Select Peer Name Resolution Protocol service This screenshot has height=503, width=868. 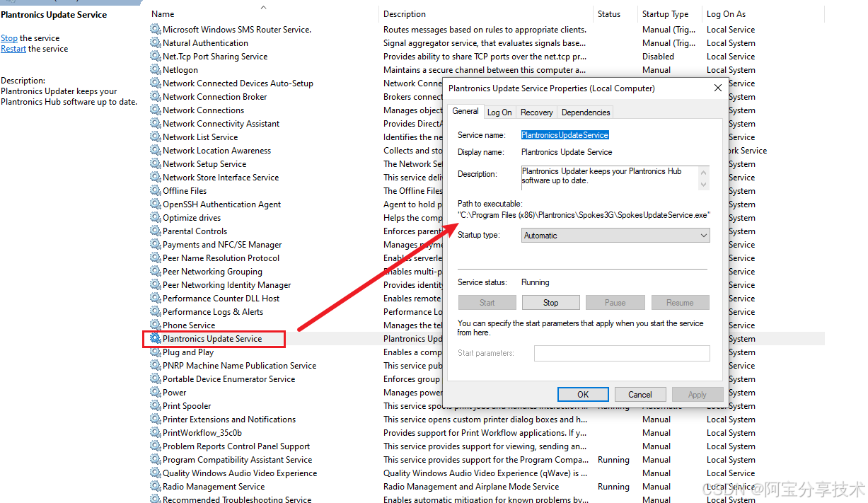pyautogui.click(x=221, y=258)
